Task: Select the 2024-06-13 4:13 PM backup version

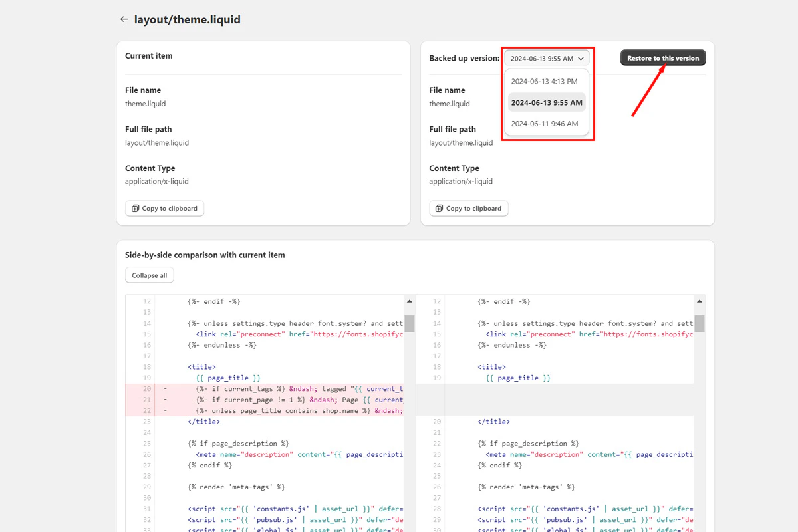Action: [x=547, y=80]
